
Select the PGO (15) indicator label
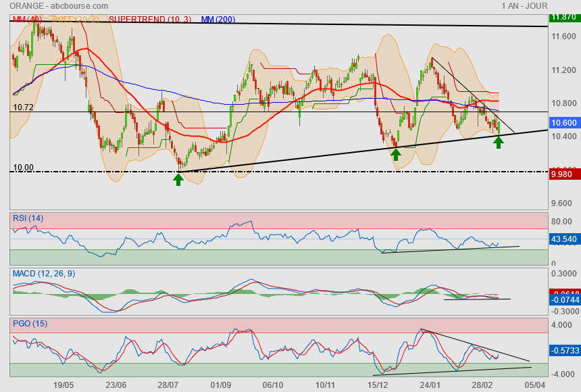tap(30, 323)
